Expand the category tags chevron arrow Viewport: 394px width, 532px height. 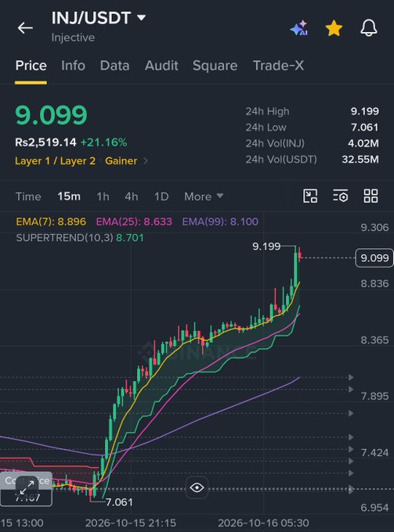click(146, 161)
